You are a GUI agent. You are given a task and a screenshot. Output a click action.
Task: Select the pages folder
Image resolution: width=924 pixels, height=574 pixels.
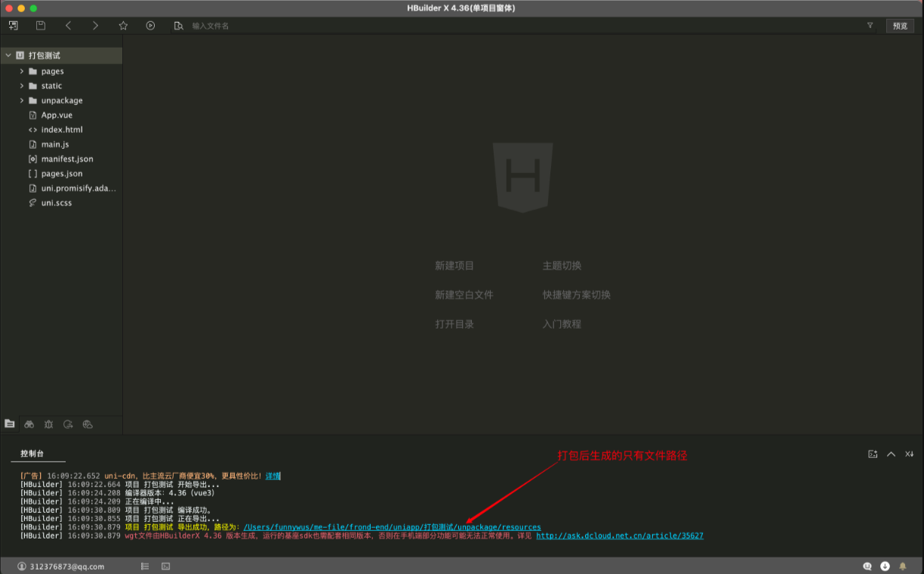[52, 71]
